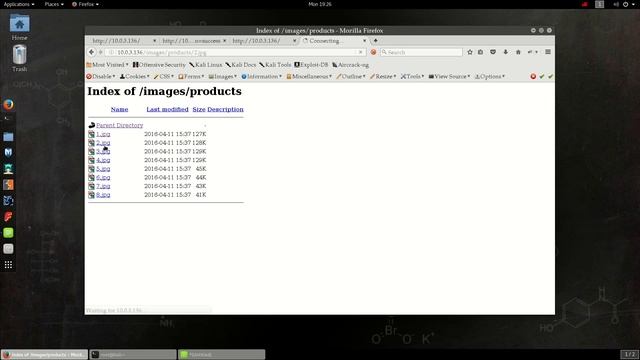Open the 5.jpg file link
Image resolution: width=640 pixels, height=360 pixels.
[103, 169]
